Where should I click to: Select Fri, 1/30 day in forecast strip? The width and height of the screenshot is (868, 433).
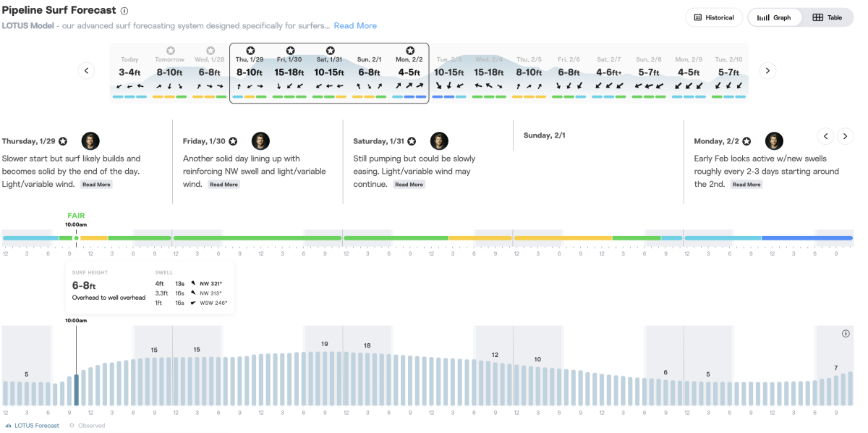289,72
